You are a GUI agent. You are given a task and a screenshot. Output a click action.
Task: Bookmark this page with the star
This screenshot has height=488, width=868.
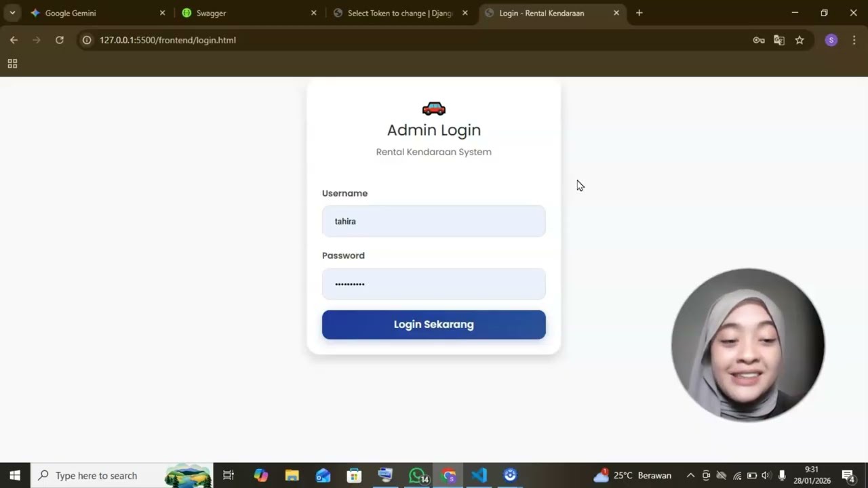pyautogui.click(x=800, y=40)
